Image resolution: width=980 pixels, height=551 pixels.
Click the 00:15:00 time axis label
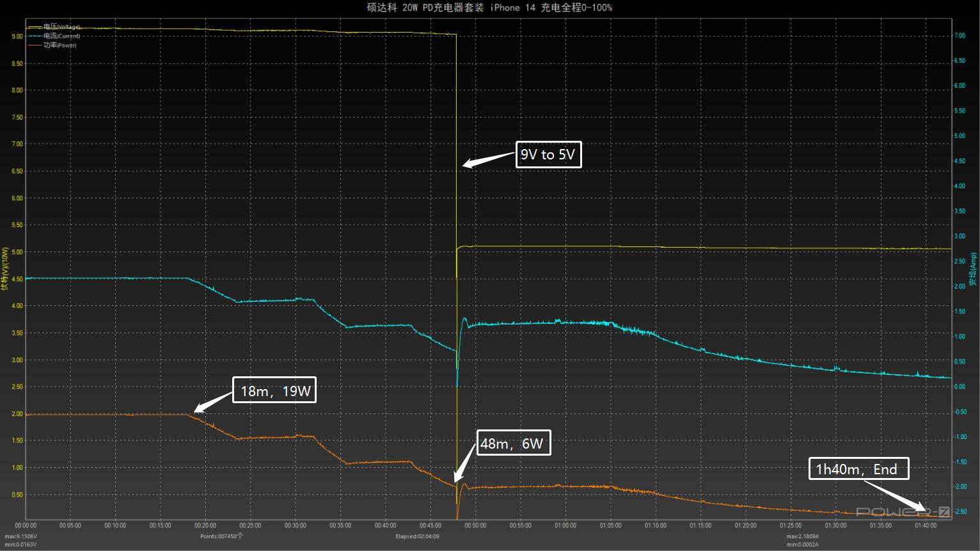(161, 525)
